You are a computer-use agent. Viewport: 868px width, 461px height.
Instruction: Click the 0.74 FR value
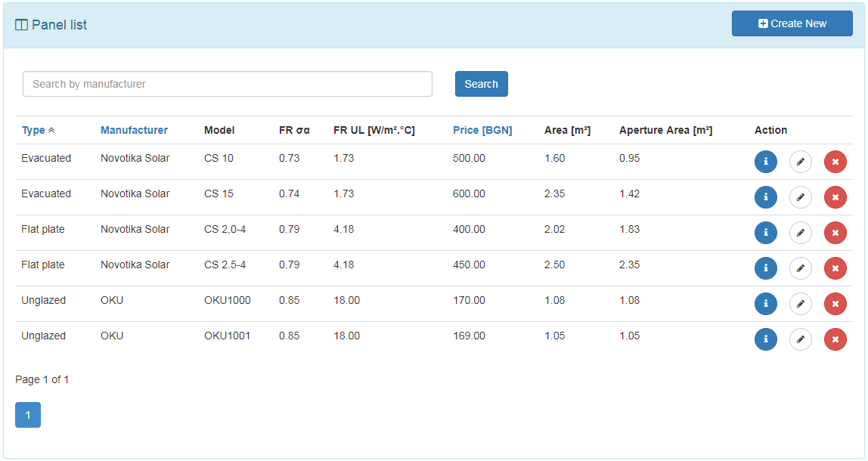click(x=289, y=193)
